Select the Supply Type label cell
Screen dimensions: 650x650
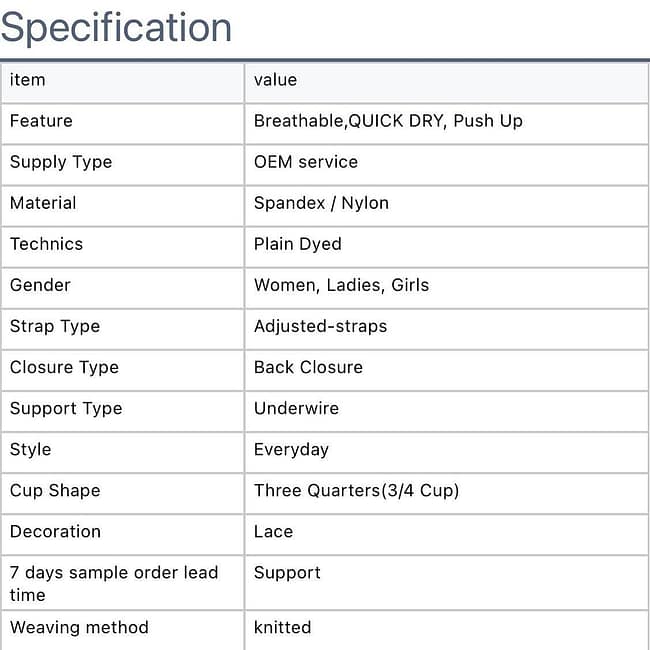61,162
